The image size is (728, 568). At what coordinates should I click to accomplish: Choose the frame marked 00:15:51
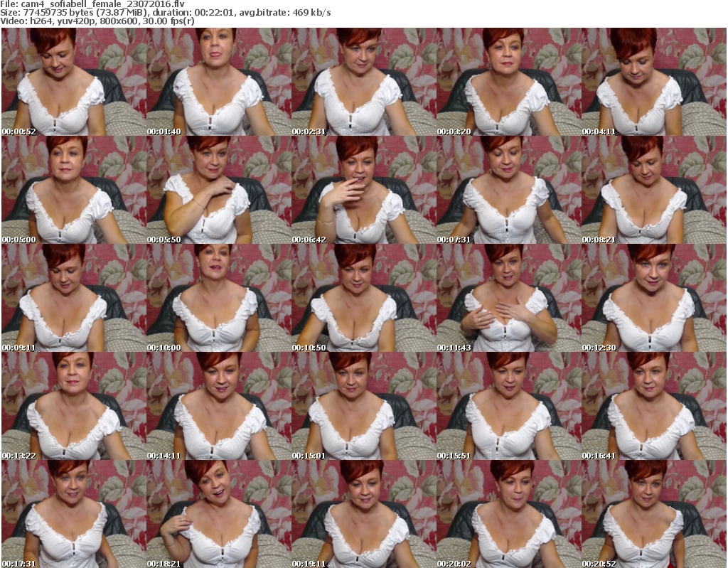509,406
